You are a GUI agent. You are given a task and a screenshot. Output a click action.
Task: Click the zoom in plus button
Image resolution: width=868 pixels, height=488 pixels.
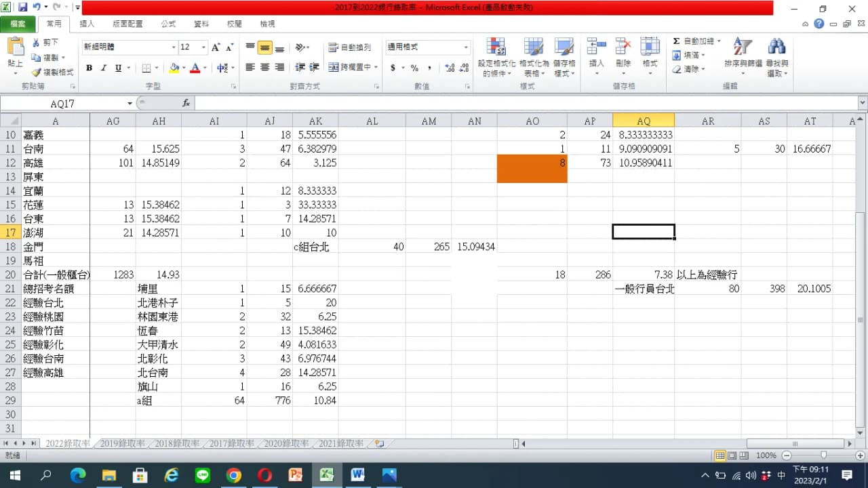pyautogui.click(x=859, y=455)
